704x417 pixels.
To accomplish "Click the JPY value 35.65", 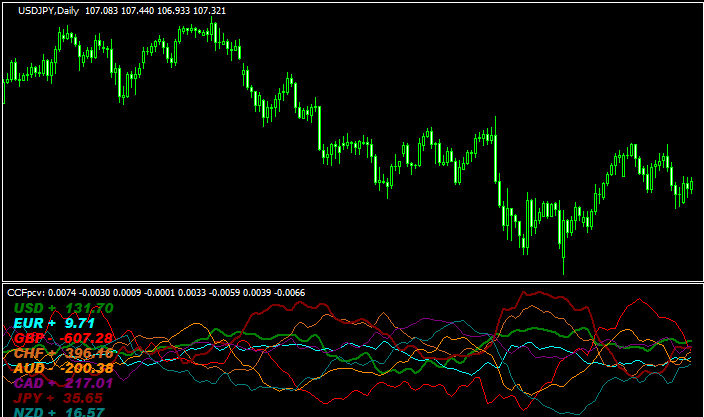I will coord(83,398).
